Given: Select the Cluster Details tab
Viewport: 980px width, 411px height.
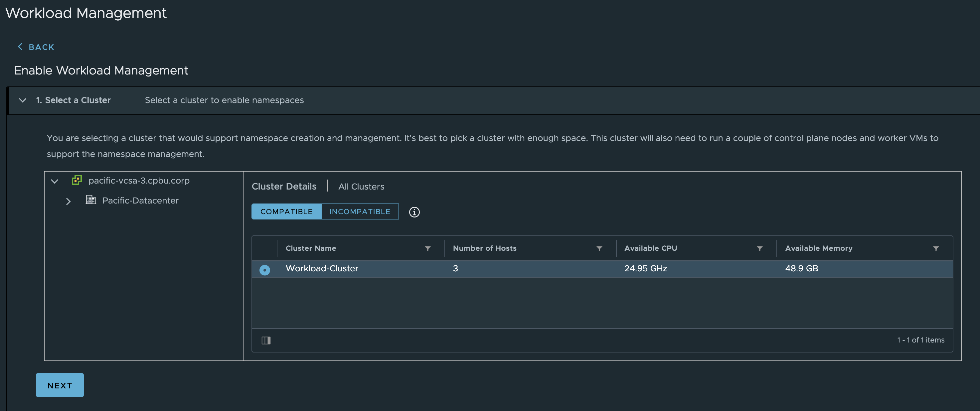Looking at the screenshot, I should coord(284,186).
